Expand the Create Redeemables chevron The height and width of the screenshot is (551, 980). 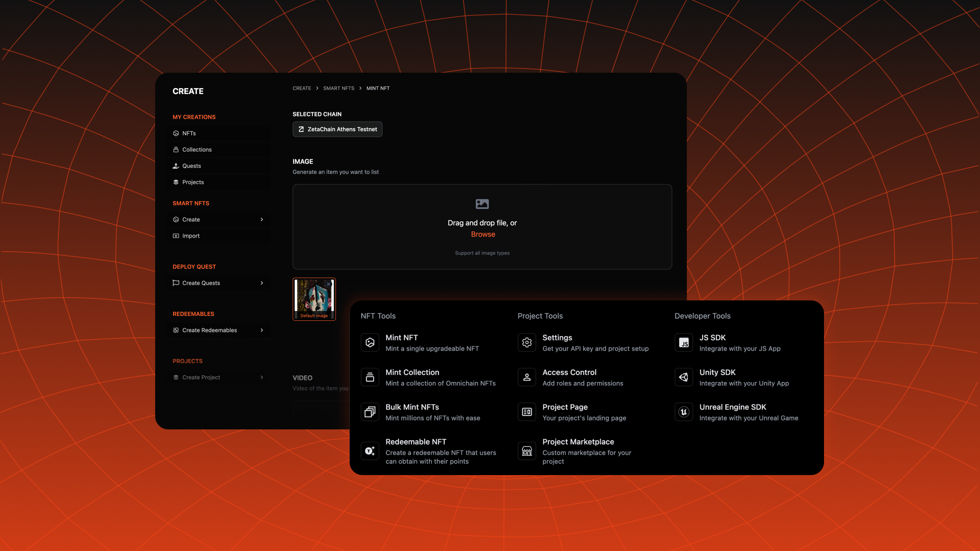[x=262, y=330]
